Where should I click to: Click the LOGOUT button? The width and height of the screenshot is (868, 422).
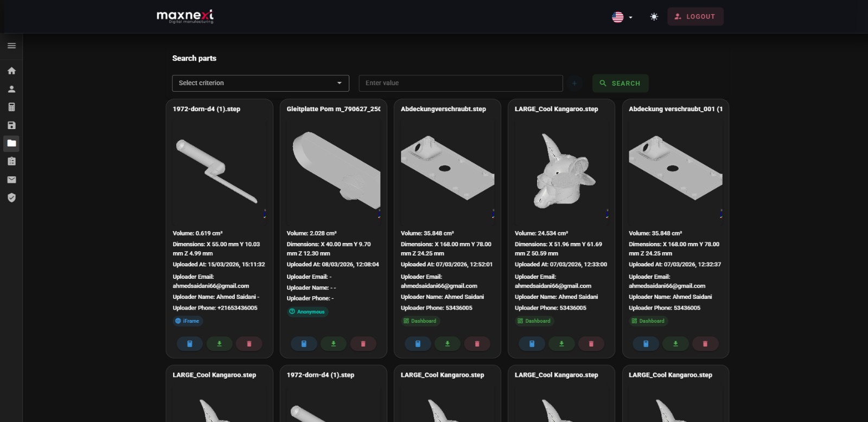[695, 17]
